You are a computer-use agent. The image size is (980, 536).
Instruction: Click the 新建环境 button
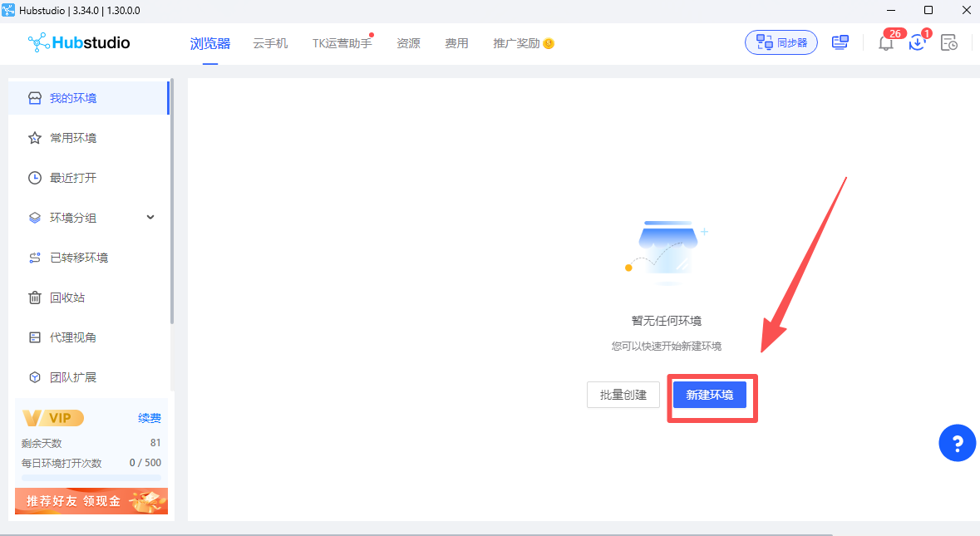coord(709,395)
